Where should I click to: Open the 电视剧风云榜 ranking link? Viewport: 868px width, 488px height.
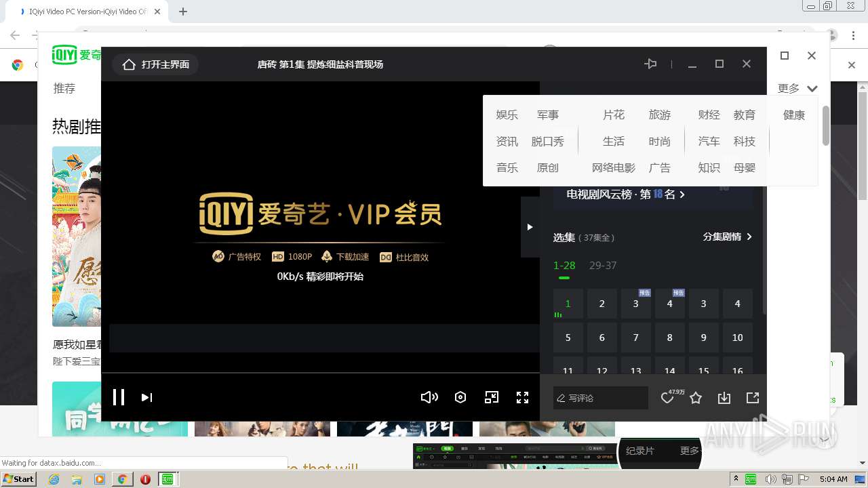click(625, 195)
